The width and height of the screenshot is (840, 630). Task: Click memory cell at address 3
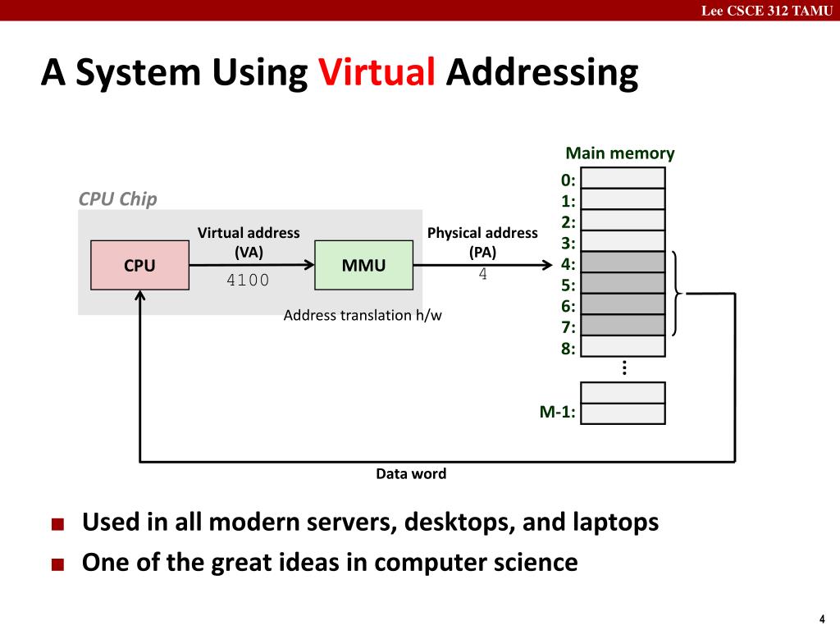click(x=623, y=241)
